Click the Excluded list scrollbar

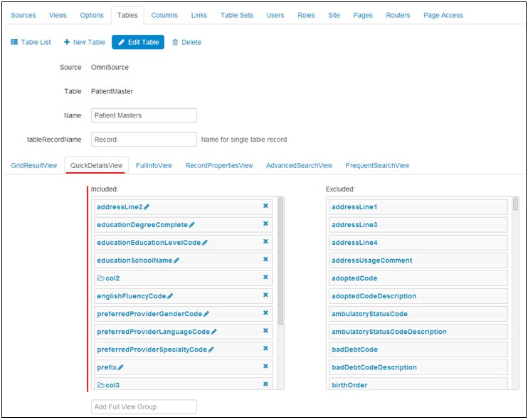(x=515, y=205)
